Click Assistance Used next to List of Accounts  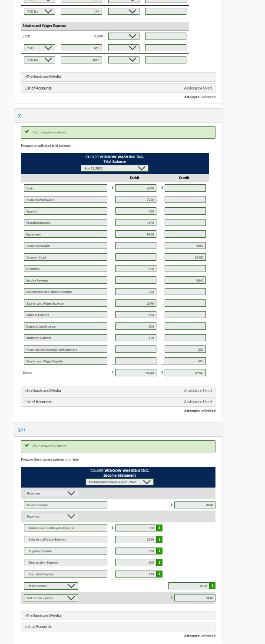(198, 402)
